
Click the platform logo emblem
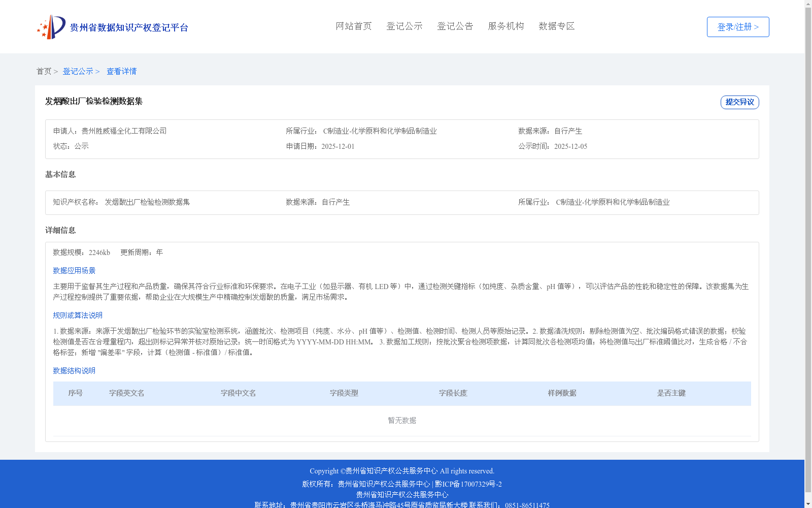51,27
